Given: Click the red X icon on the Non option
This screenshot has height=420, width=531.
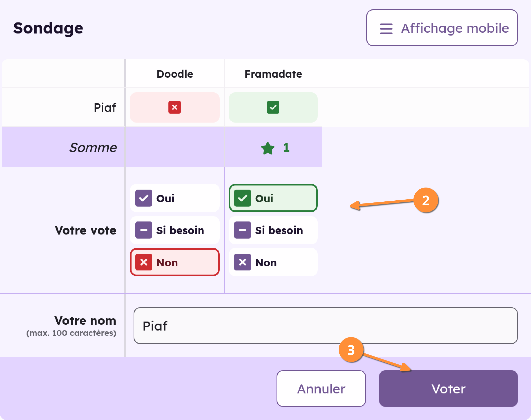Looking at the screenshot, I should 144,262.
